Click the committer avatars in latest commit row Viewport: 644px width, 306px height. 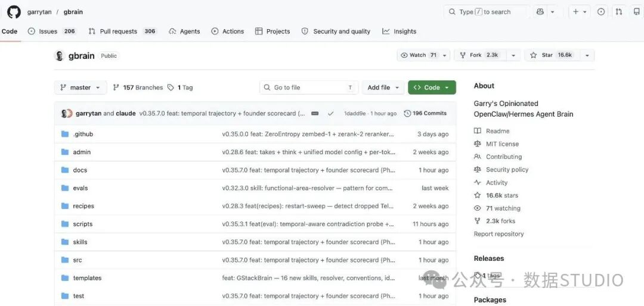(x=67, y=114)
